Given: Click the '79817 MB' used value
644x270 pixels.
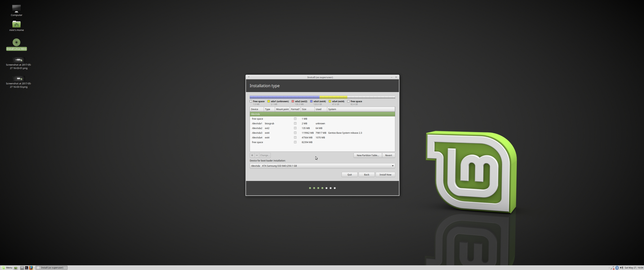Looking at the screenshot, I should click(321, 133).
